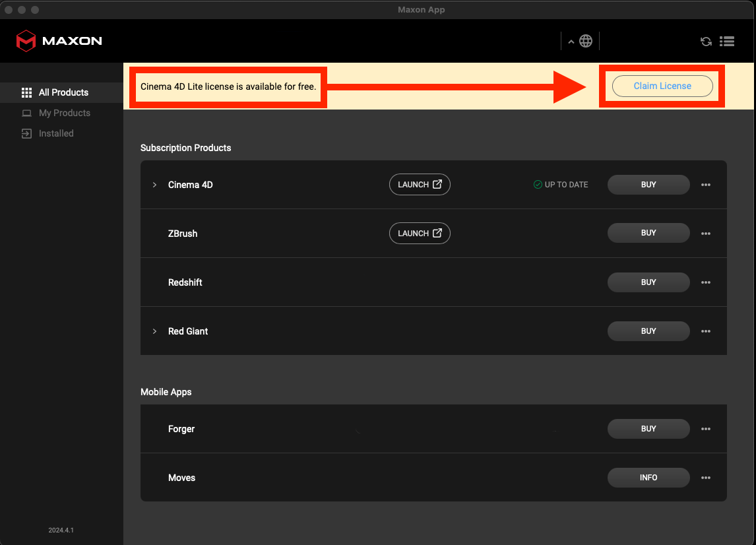Launch Cinema 4D

pyautogui.click(x=420, y=184)
